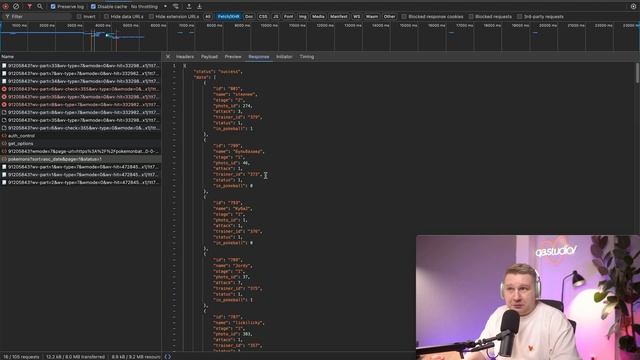Filter requests by CSS type
640x360 pixels.
[x=263, y=17]
